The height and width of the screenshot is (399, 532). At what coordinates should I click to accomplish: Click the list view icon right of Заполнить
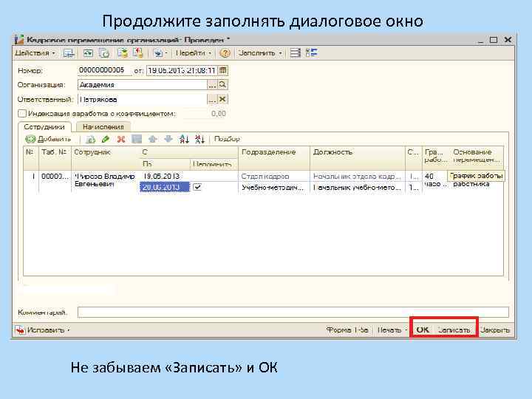pos(295,53)
